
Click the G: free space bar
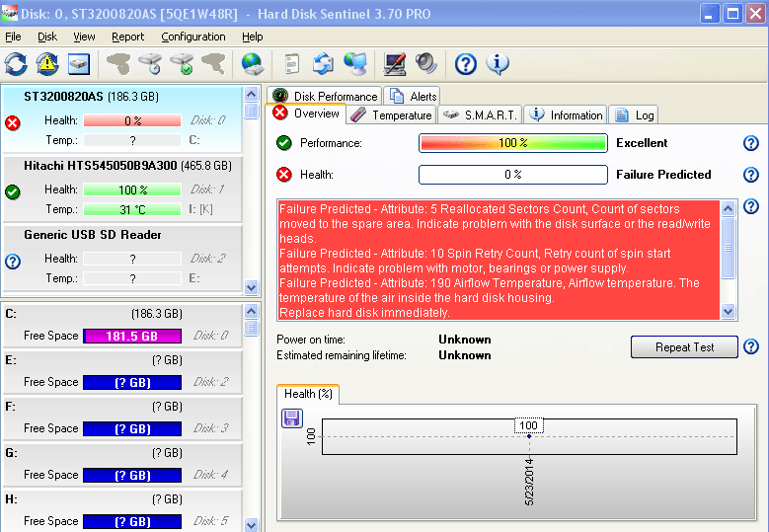(132, 475)
